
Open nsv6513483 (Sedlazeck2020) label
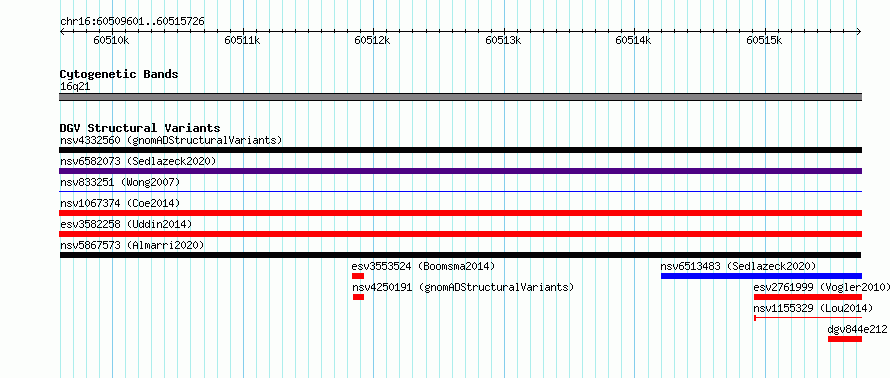[x=738, y=266]
